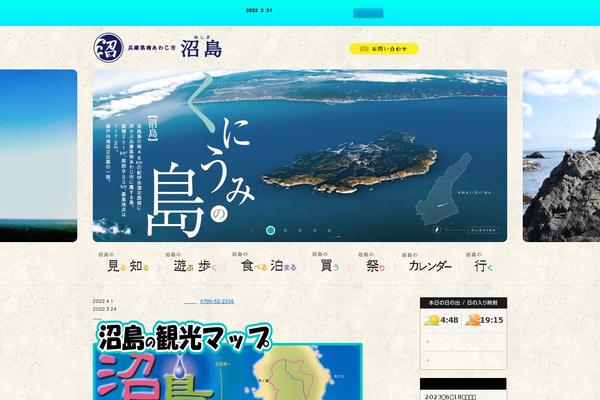Click the 本日の日の出 / 日の入り時刻 header
Viewport: 600px width, 400px height.
[463, 303]
